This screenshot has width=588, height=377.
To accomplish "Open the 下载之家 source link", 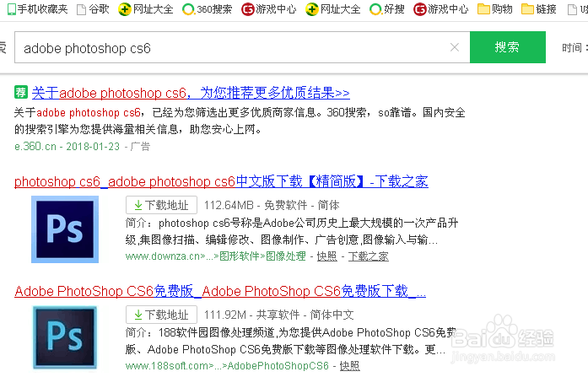I will (369, 256).
